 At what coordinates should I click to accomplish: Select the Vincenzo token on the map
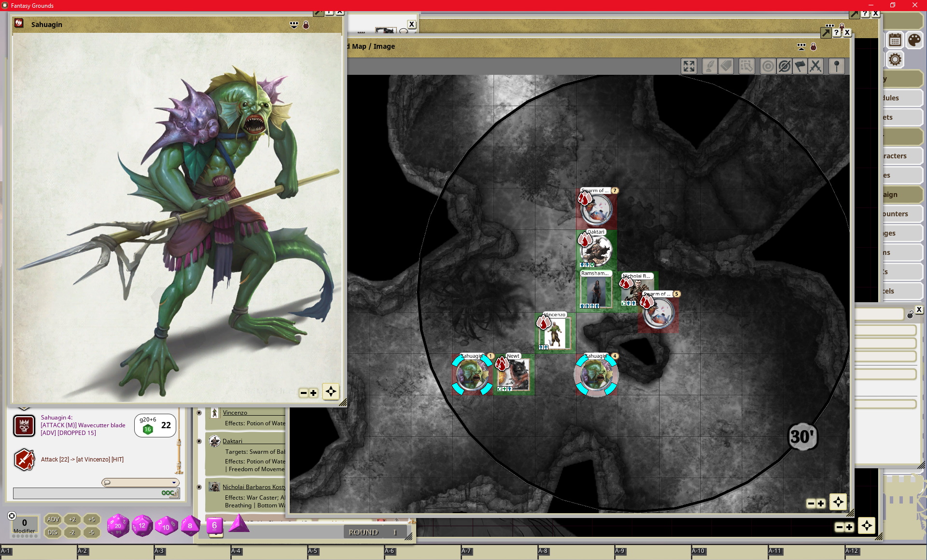click(x=555, y=333)
